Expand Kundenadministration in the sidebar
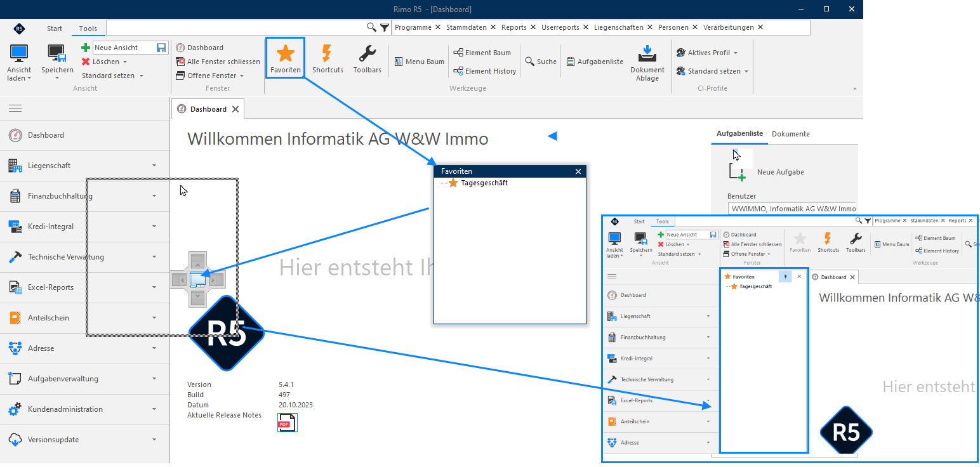 click(154, 409)
